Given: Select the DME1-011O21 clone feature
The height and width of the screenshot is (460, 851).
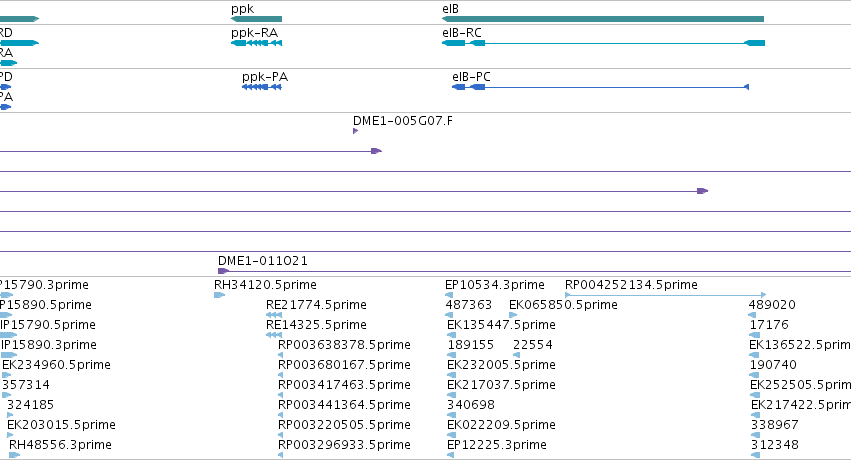Looking at the screenshot, I should [x=534, y=271].
